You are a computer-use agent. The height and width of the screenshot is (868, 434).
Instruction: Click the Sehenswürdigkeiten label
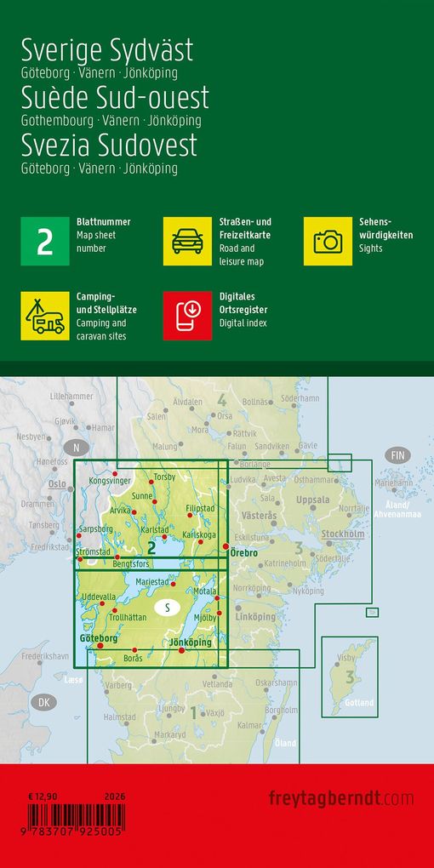point(386,228)
